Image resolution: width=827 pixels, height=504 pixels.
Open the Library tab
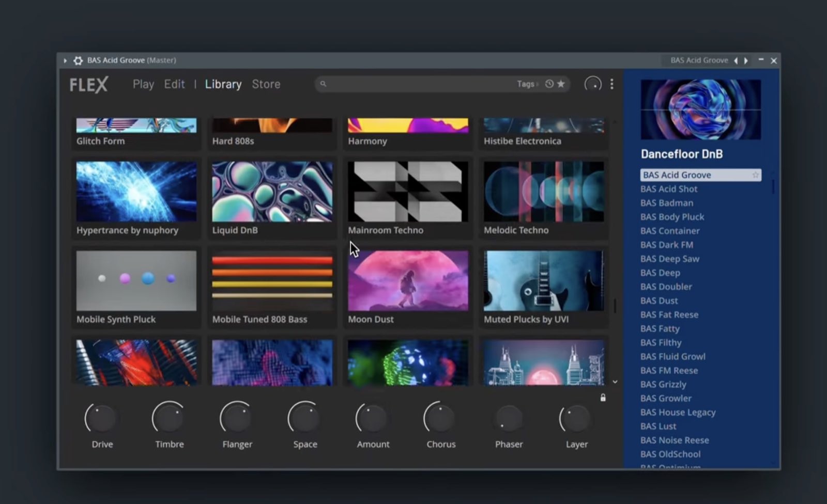coord(223,84)
